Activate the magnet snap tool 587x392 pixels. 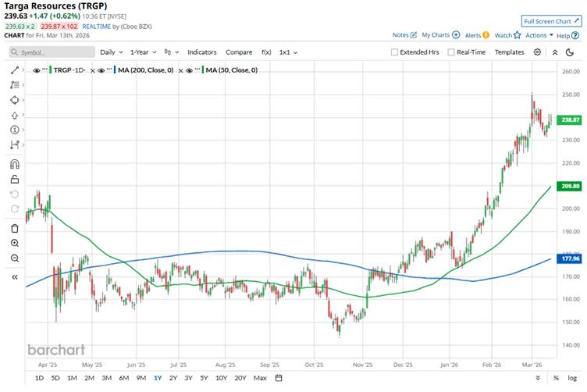point(15,164)
